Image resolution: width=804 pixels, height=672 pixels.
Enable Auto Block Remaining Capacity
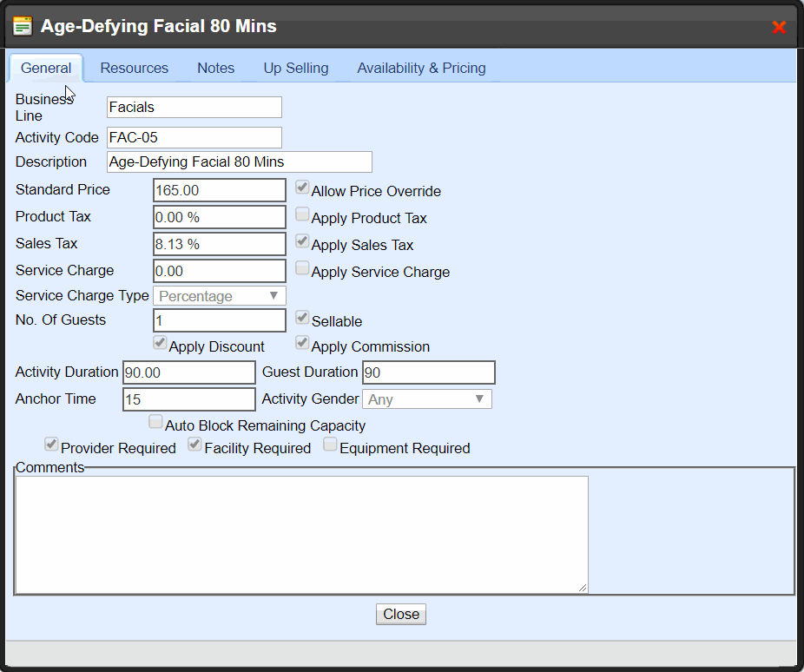coord(155,422)
